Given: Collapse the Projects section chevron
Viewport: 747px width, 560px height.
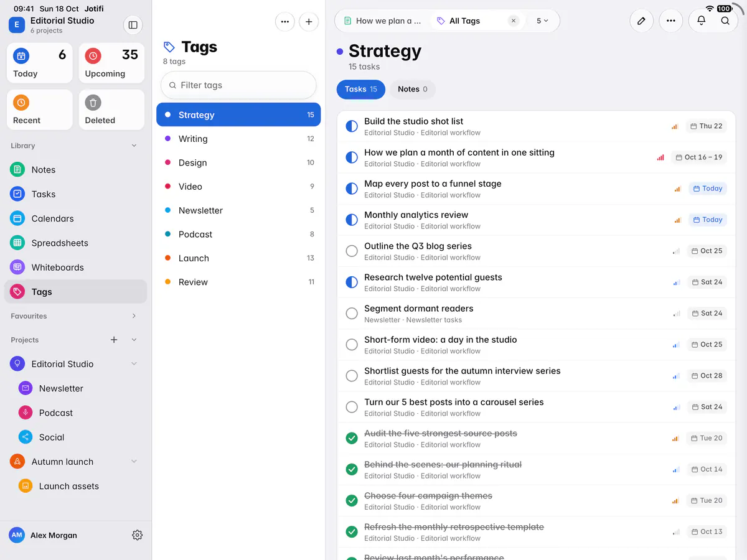Looking at the screenshot, I should point(134,340).
